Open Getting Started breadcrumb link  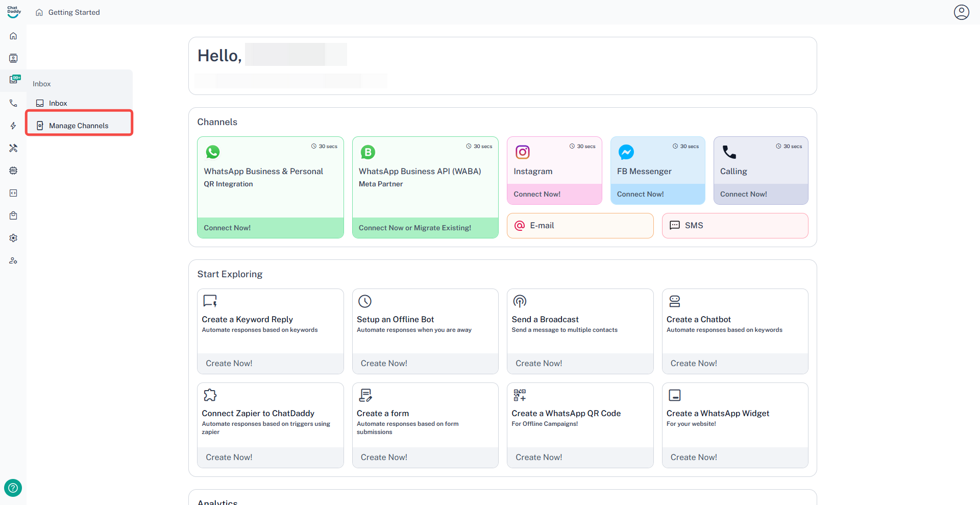74,12
